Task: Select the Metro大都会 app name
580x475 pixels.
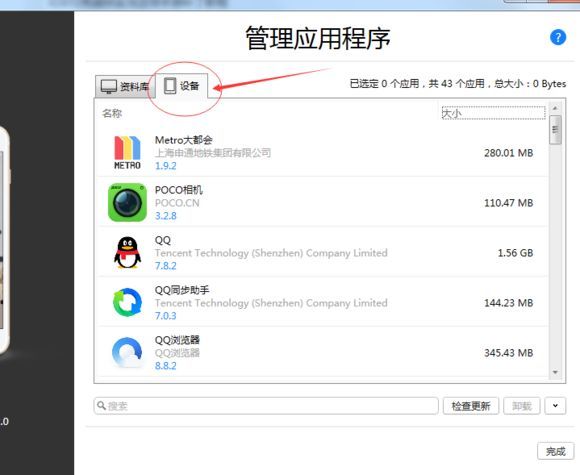Action: 183,140
